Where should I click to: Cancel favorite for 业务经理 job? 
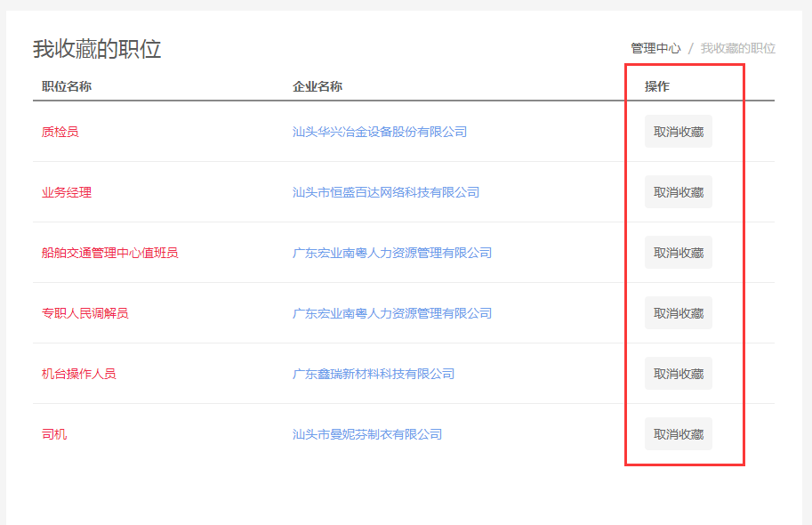(679, 192)
